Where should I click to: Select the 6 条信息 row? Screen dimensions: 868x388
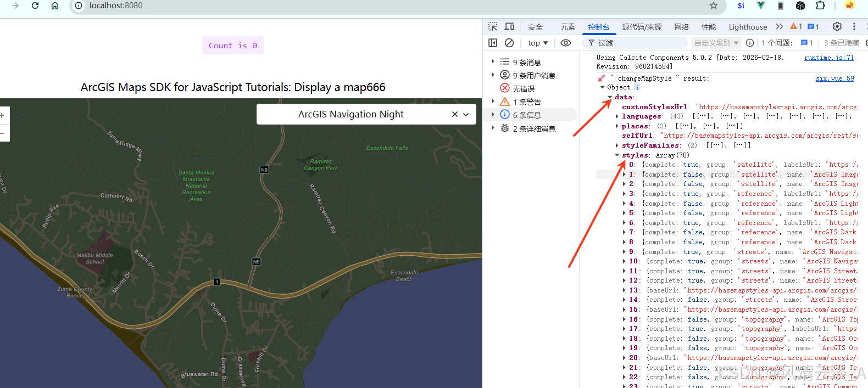(532, 115)
